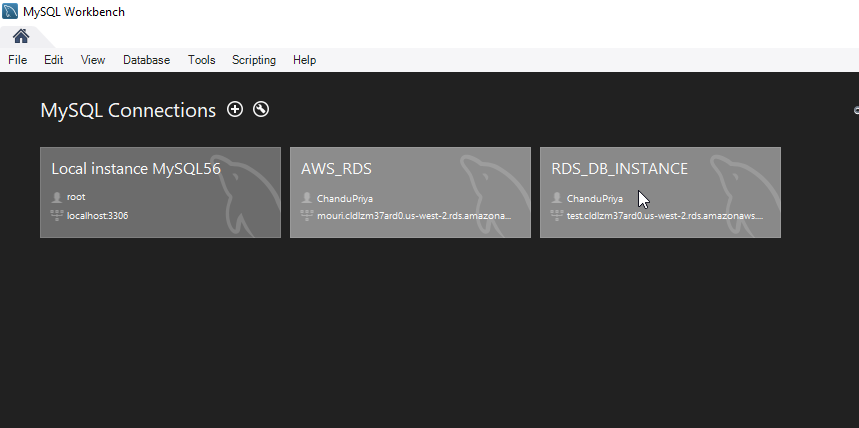Click the Home tab icon
The height and width of the screenshot is (428, 859).
(x=21, y=36)
